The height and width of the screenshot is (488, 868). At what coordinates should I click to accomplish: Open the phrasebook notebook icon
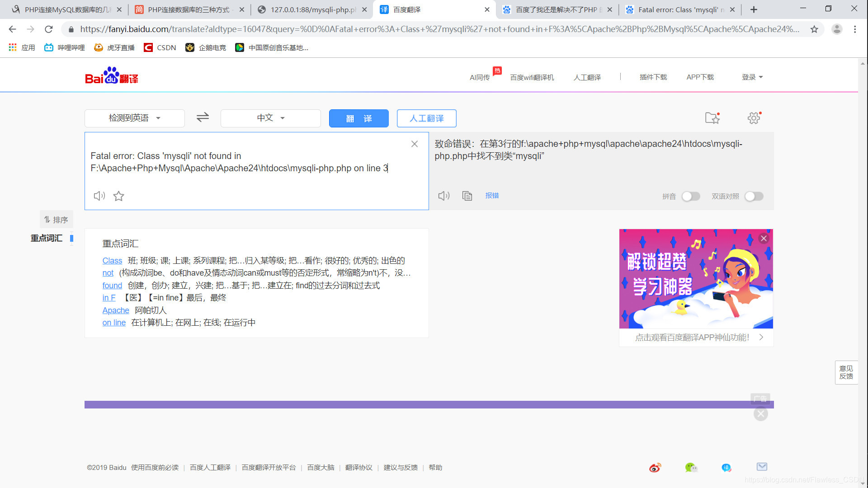click(712, 118)
